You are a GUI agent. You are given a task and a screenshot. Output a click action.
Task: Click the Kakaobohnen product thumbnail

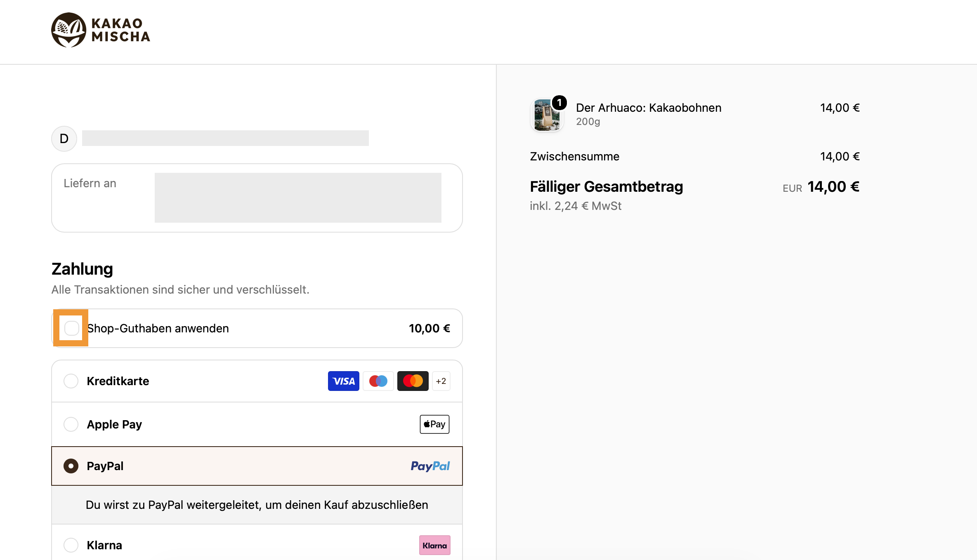547,115
